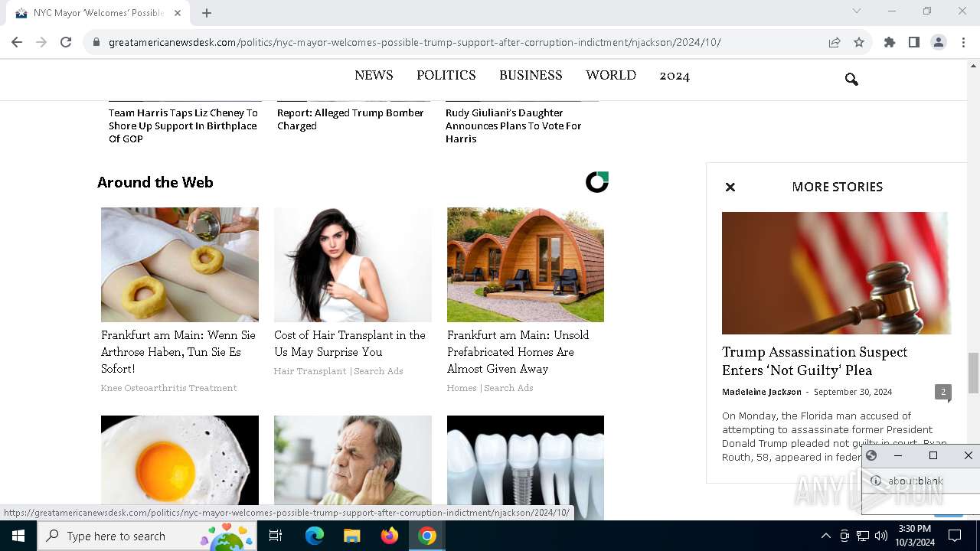The image size is (980, 551).
Task: Open the Alleged Trump Bomber Charged story
Action: [x=351, y=119]
